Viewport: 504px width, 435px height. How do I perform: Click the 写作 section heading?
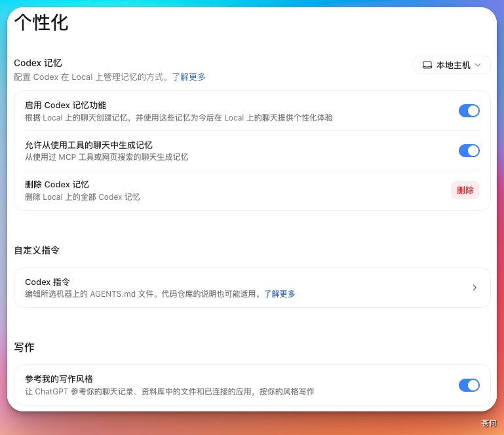tap(24, 347)
